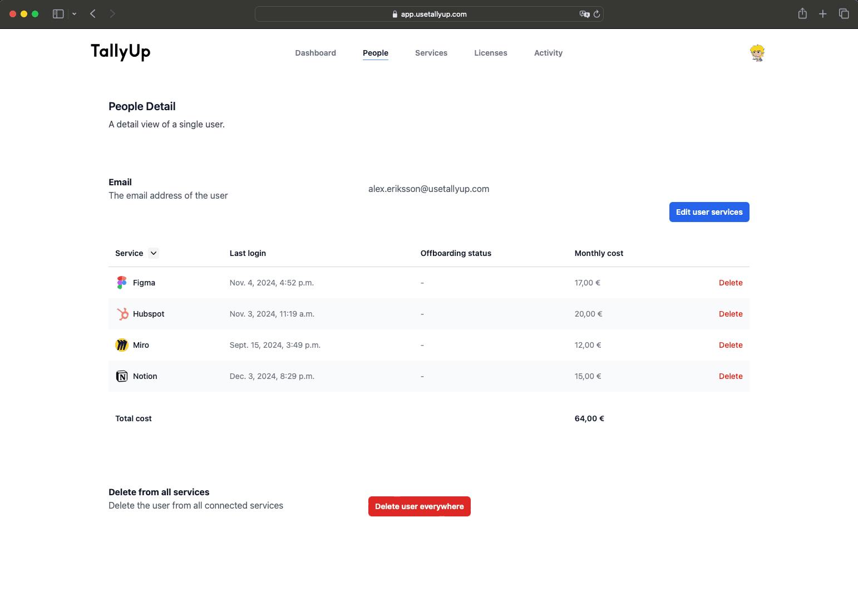Click the Delete user everywhere button

[x=419, y=506]
